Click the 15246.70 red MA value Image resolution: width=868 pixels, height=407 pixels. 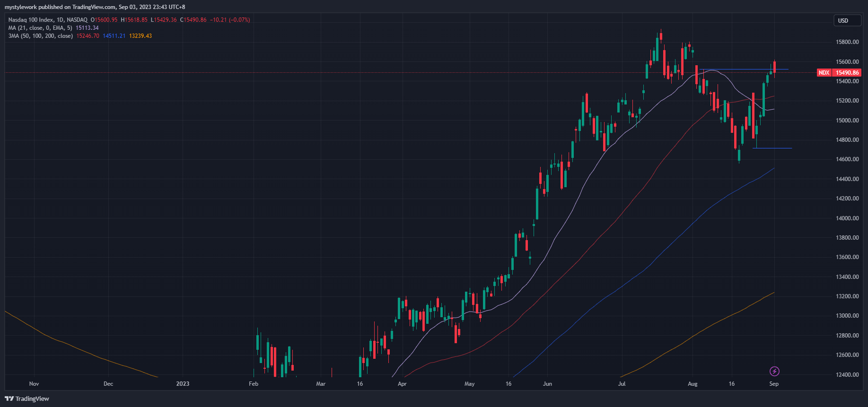[x=88, y=36]
